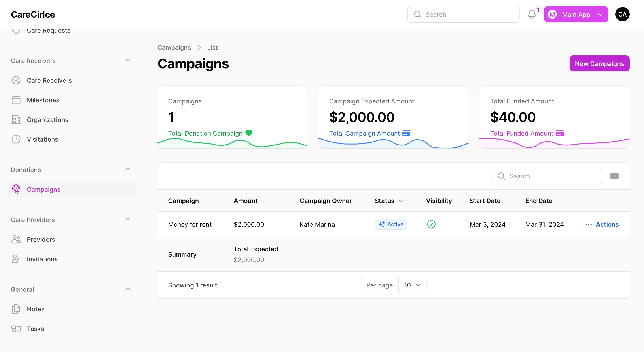Focus the top bar Search field
This screenshot has height=352, width=644.
tap(463, 14)
